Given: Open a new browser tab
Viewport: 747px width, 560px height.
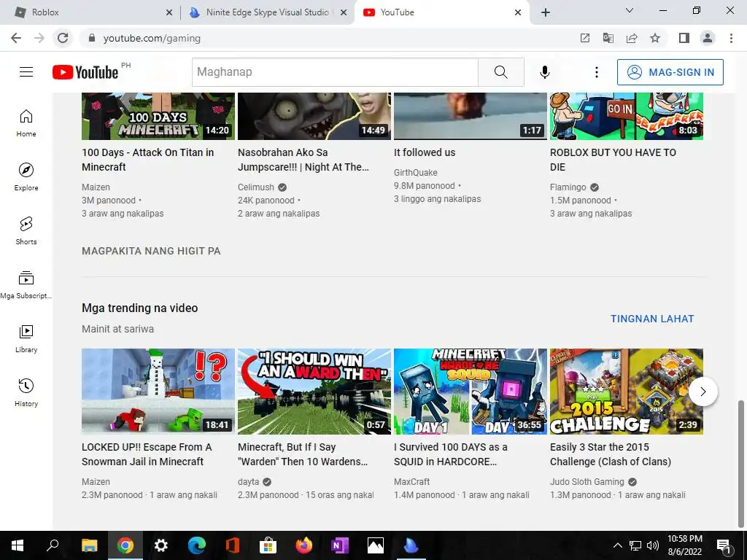Looking at the screenshot, I should coord(546,12).
